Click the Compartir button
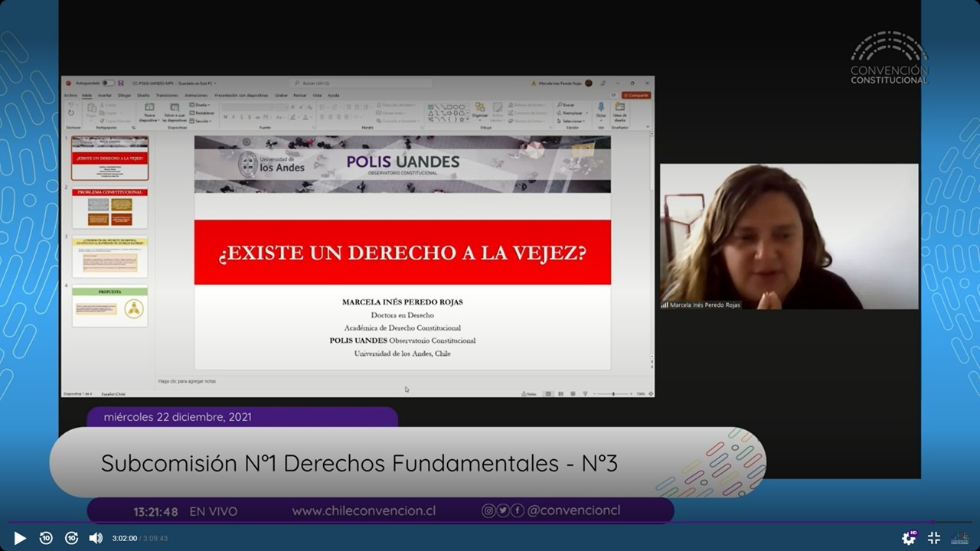Viewport: 980px width, 551px height. click(636, 96)
